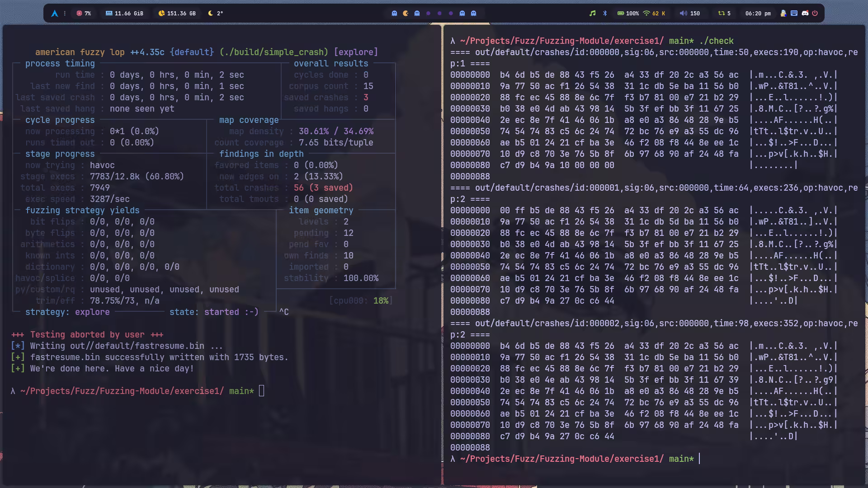This screenshot has width=868, height=488.
Task: Click the CPU usage 7% indicator
Action: (x=84, y=14)
